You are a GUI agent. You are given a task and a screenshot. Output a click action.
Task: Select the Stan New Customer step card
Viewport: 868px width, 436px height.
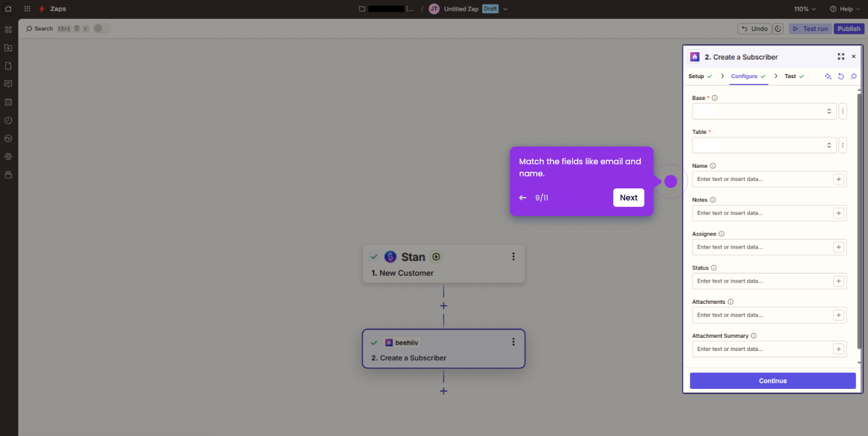point(444,264)
